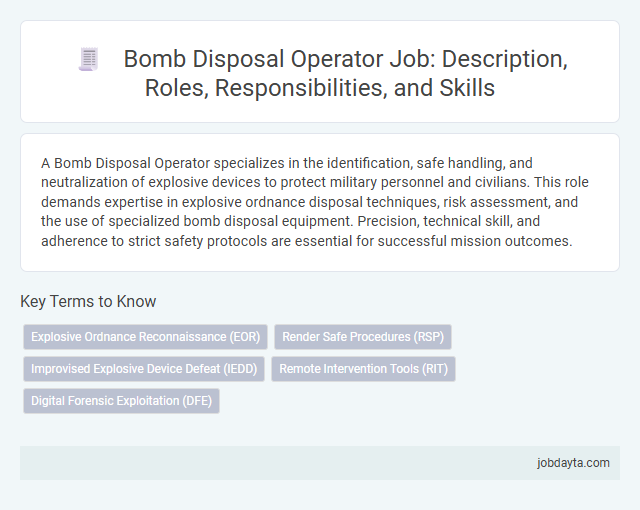The width and height of the screenshot is (640, 510).
Task: Open Explosive Ordnance Reconnaissance (EOR) tag
Action: coord(145,337)
